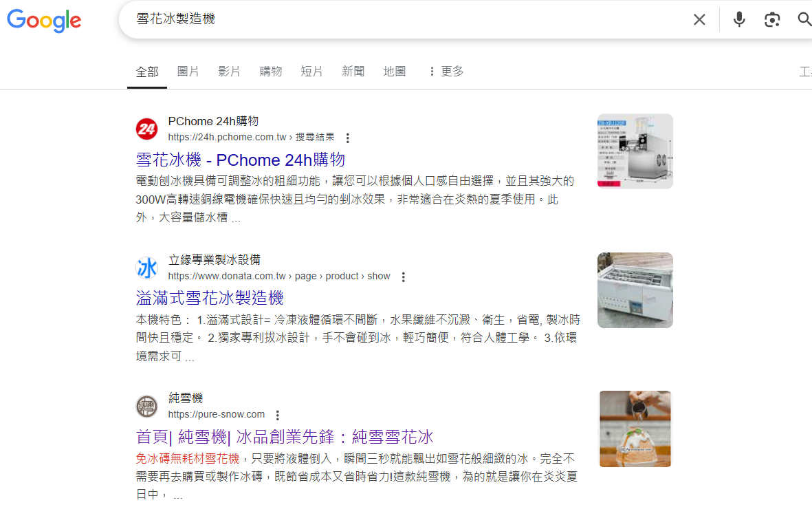Click the PChome 24 favicon
812x507 pixels.
[146, 129]
